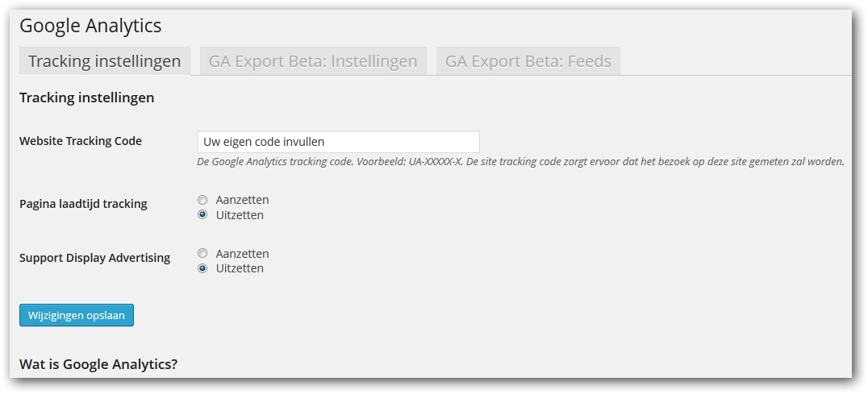The image size is (868, 394).
Task: Click the Support Display Advertising label
Action: tap(94, 258)
